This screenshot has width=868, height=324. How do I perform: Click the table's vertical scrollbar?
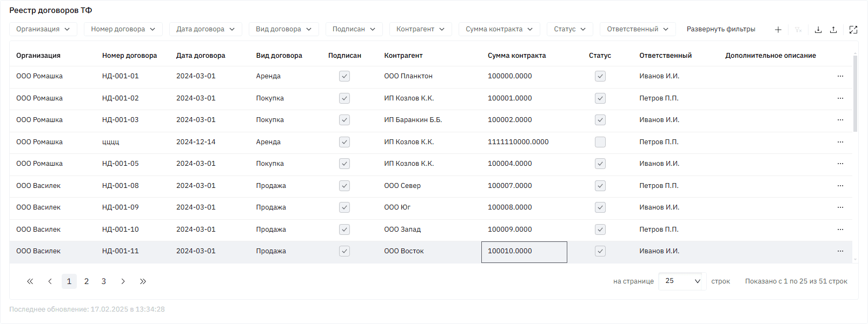coord(855,93)
